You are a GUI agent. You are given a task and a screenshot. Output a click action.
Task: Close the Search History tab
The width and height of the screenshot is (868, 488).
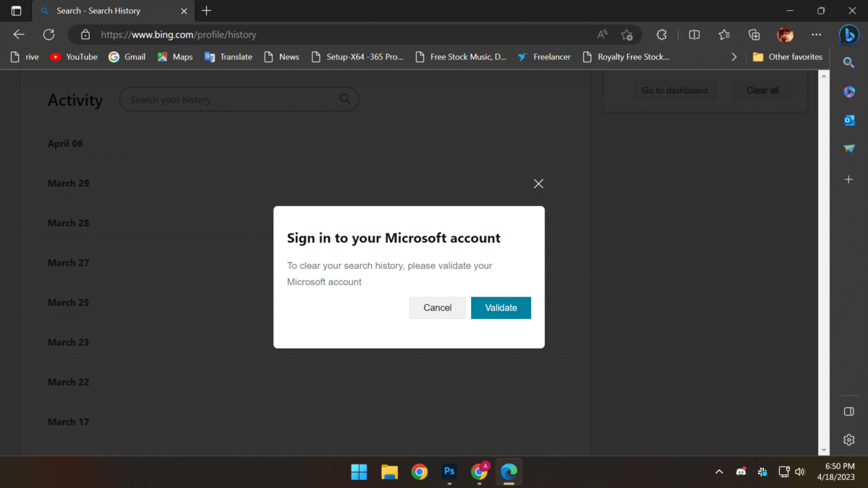[184, 11]
